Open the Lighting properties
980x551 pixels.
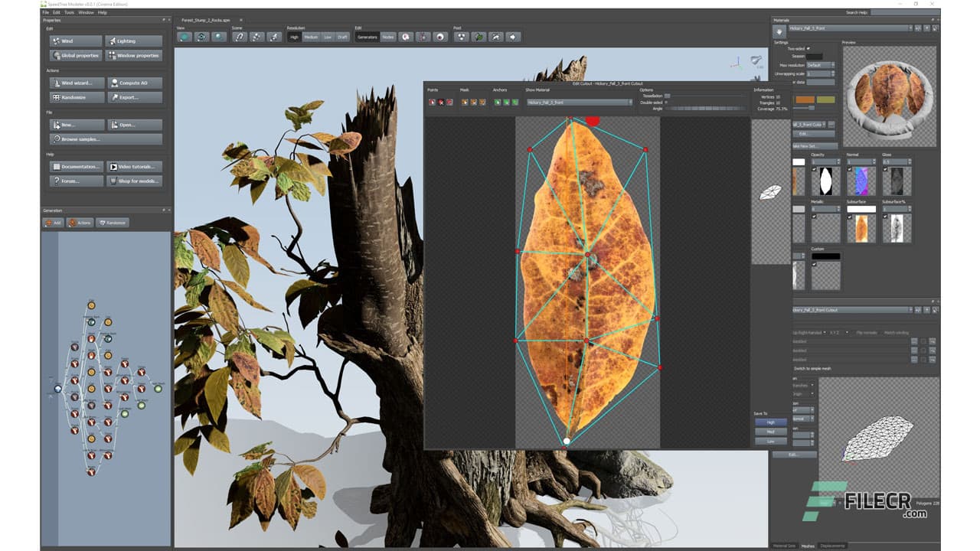point(134,41)
